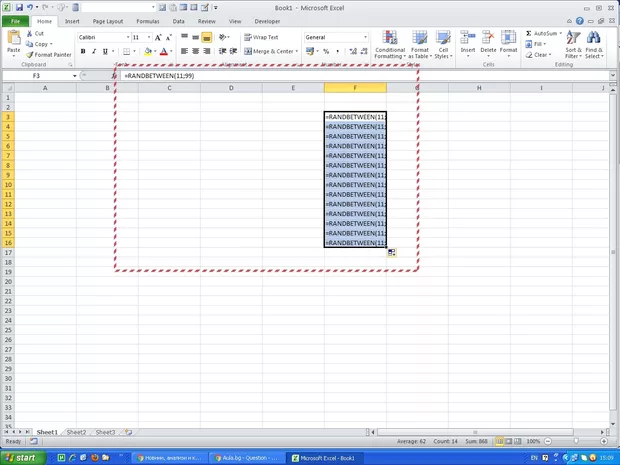This screenshot has width=620, height=465.
Task: Switch to the Formulas ribbon tab
Action: [147, 20]
